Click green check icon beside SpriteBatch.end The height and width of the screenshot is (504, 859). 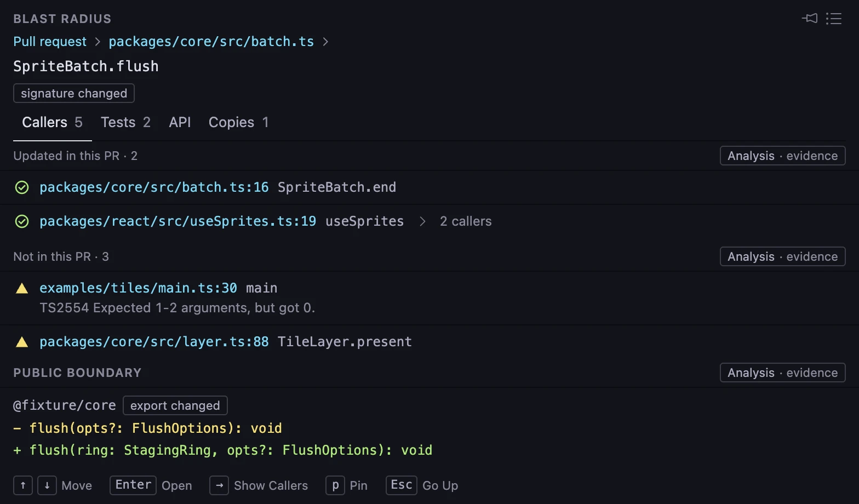(x=22, y=187)
